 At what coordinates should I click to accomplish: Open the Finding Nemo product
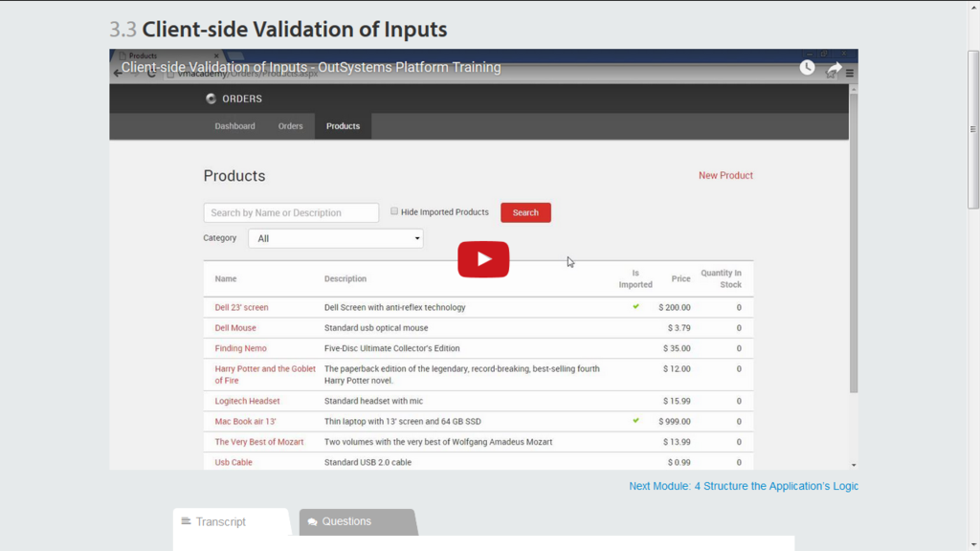coord(240,348)
